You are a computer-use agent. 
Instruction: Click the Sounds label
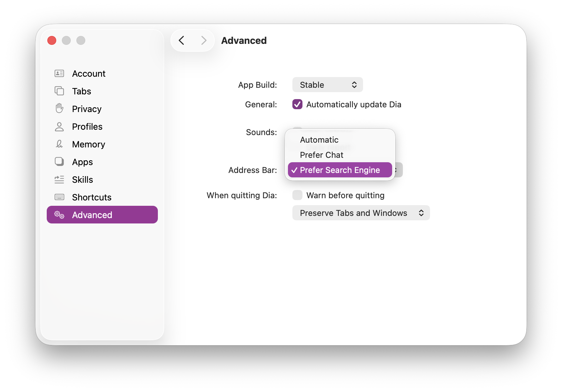[x=261, y=132]
